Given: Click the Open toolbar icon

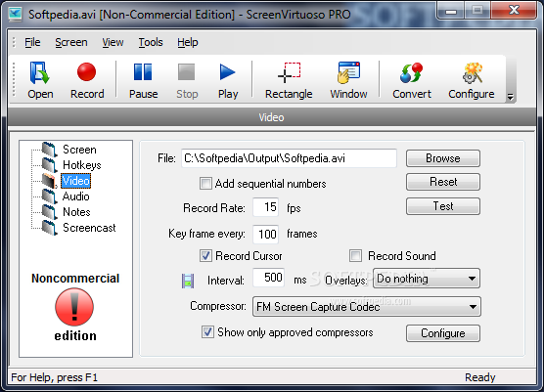Looking at the screenshot, I should 40,80.
